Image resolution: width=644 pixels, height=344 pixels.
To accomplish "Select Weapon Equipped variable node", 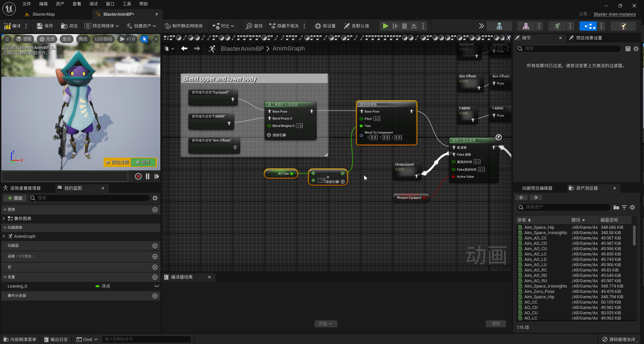I will [411, 198].
